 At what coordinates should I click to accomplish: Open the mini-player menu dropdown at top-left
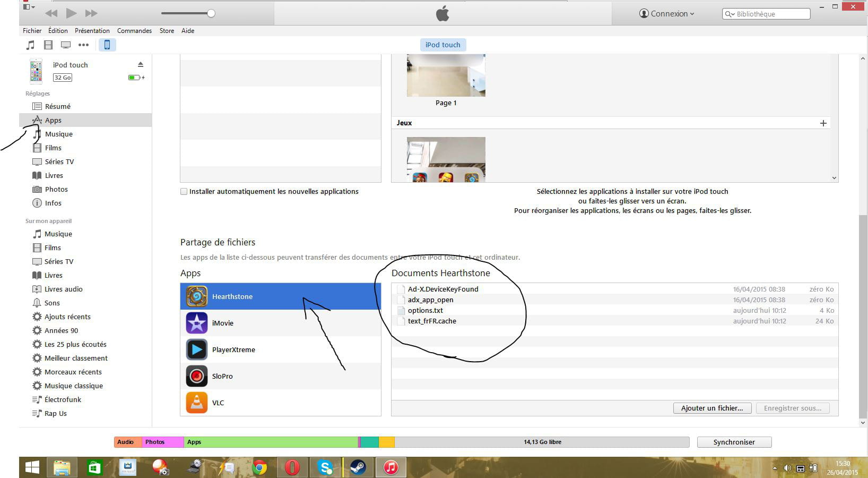tap(29, 7)
